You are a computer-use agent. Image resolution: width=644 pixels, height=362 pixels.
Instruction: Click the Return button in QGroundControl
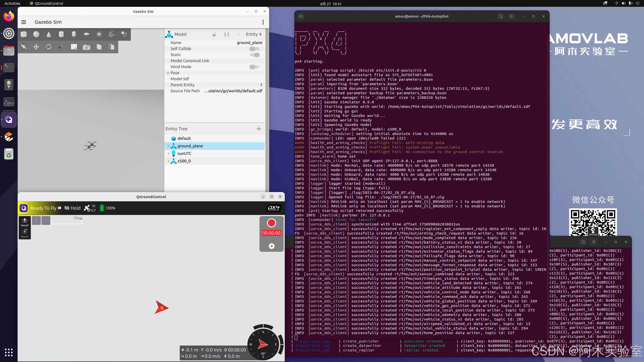(x=25, y=233)
